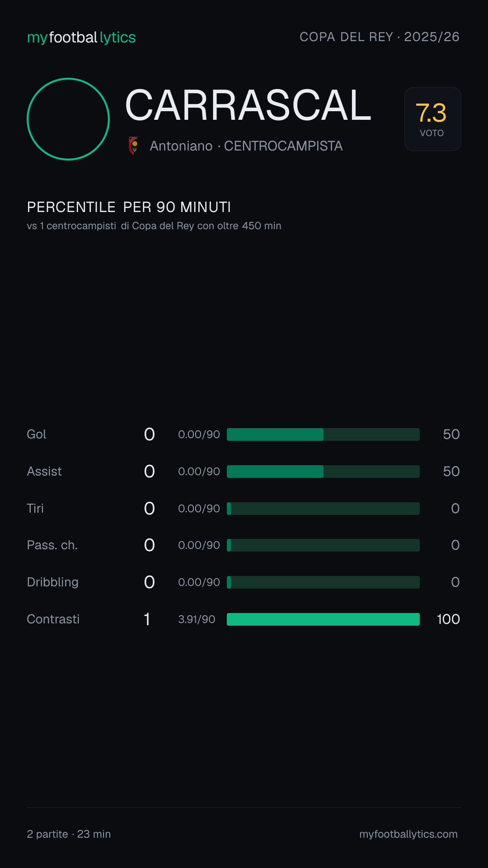Screen dimensions: 488x868
Task: Click the Contrasti full percentile bar
Action: tap(323, 619)
